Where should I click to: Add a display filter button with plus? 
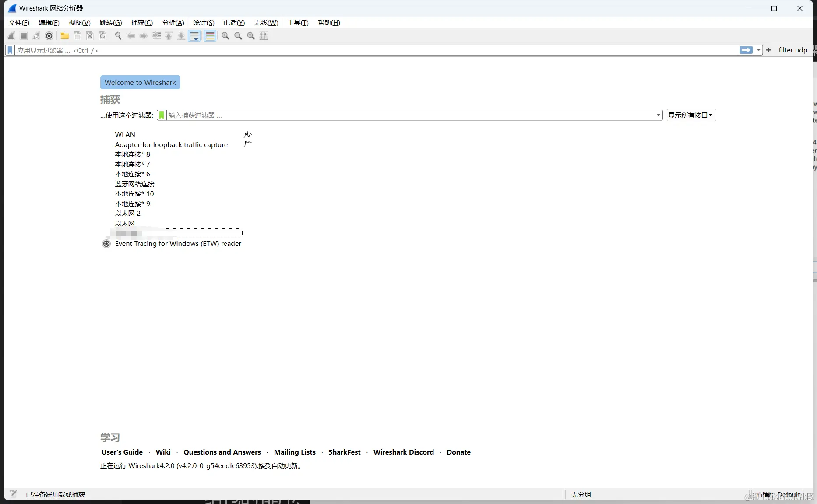(768, 50)
